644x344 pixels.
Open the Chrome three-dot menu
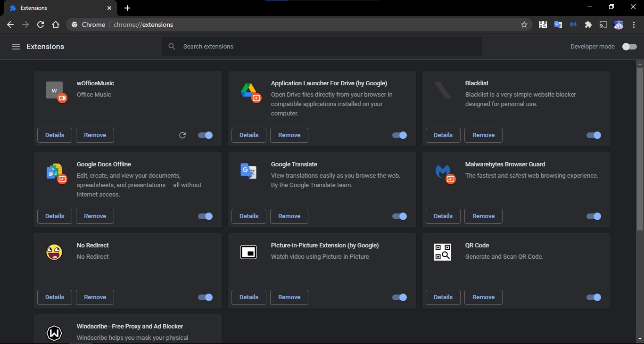(634, 25)
